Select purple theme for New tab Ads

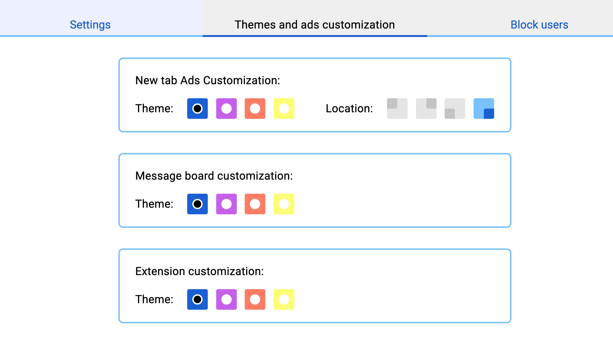226,108
